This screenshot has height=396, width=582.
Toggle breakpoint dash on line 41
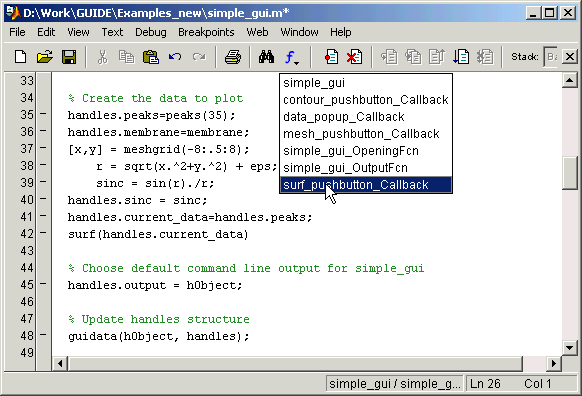[43, 216]
